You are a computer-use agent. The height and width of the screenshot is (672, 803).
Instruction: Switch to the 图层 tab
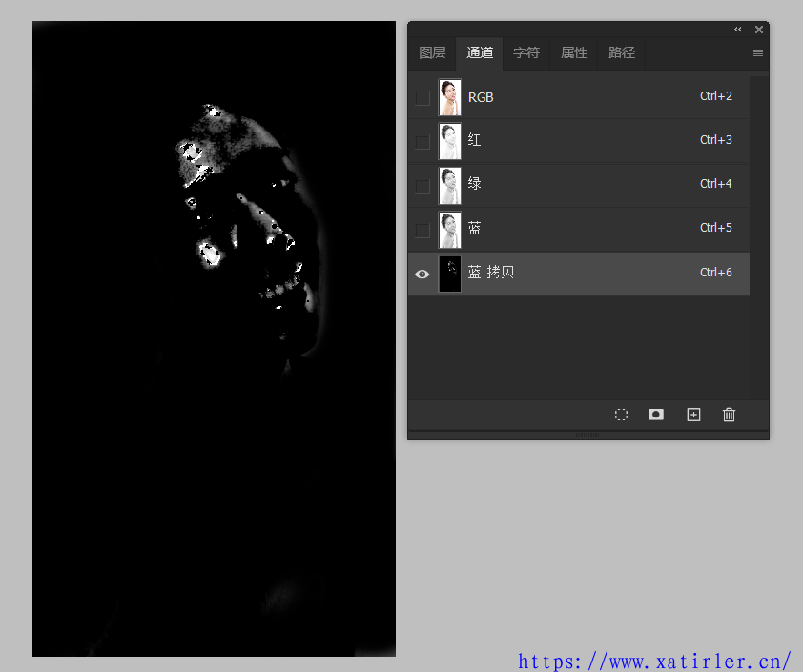(x=432, y=52)
